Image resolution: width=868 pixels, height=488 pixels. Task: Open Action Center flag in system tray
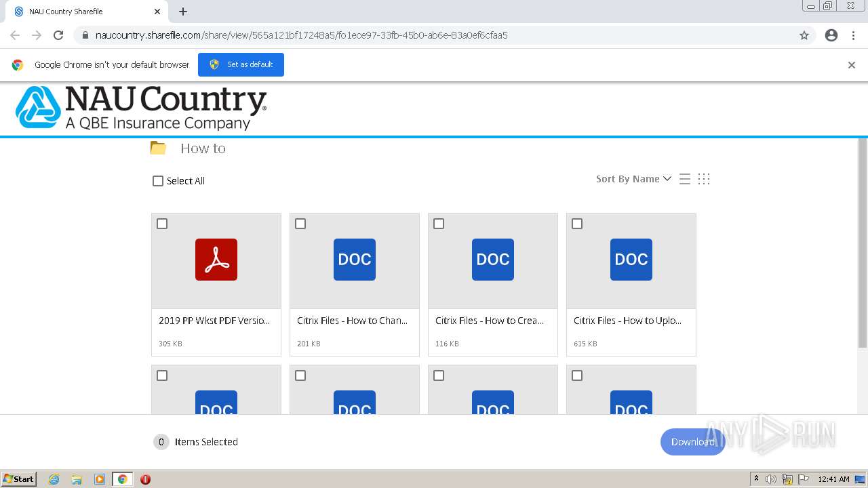point(804,479)
